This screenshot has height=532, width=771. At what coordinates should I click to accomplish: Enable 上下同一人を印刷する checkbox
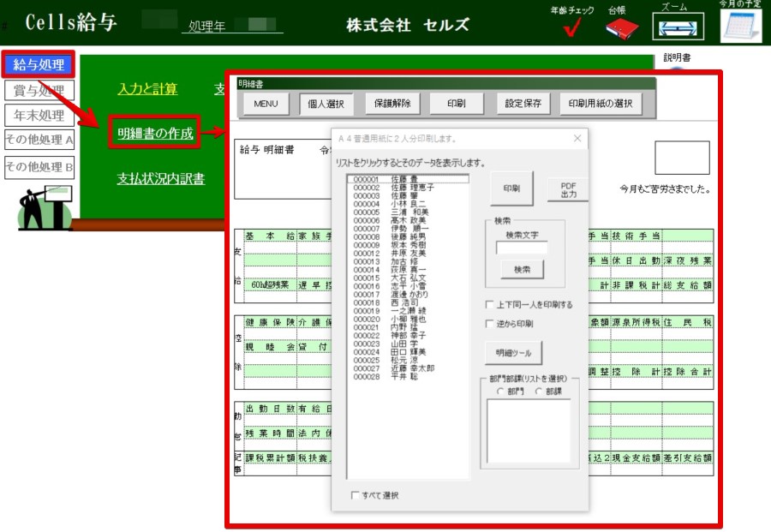[488, 304]
